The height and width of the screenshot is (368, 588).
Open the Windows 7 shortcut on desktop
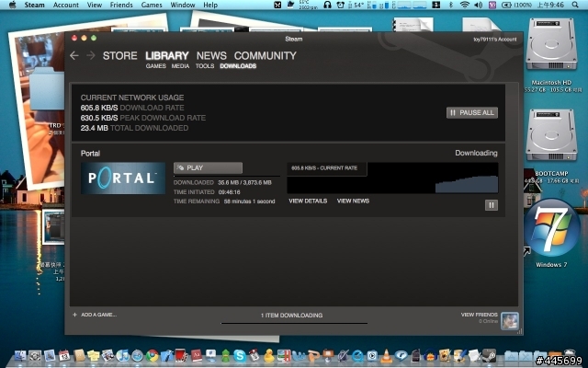pos(552,228)
